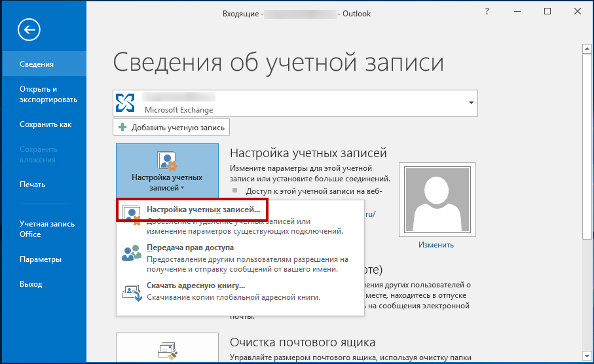Click Добавить учетную запись button
594x364 pixels.
[x=171, y=127]
